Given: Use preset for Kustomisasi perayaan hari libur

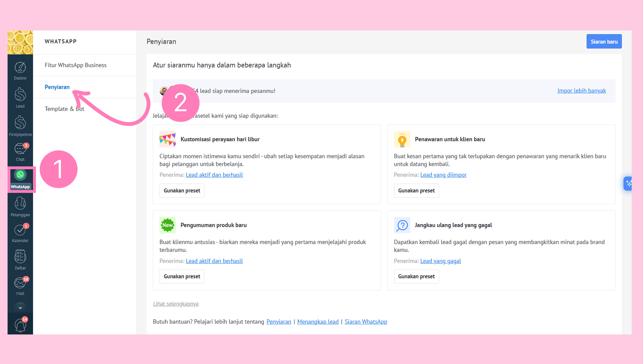Looking at the screenshot, I should 182,191.
